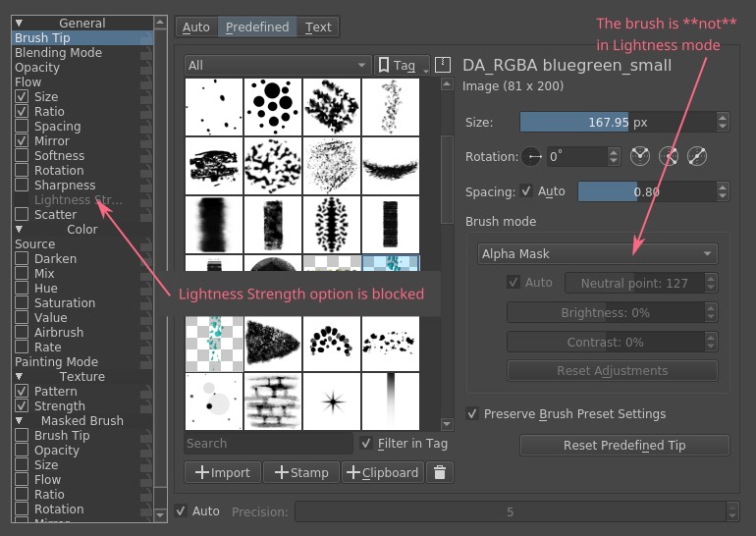Collapse the General section in options list
The height and width of the screenshot is (536, 756).
click(x=20, y=23)
